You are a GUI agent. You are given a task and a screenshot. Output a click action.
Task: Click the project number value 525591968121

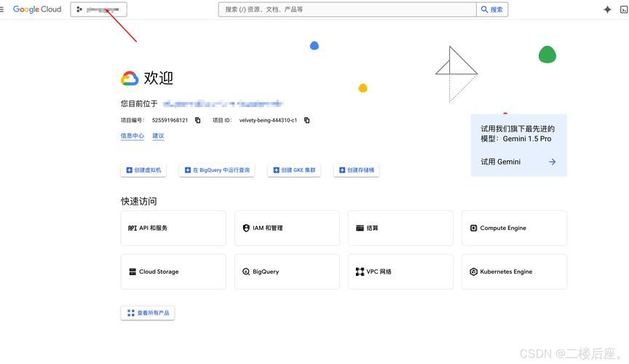(170, 120)
